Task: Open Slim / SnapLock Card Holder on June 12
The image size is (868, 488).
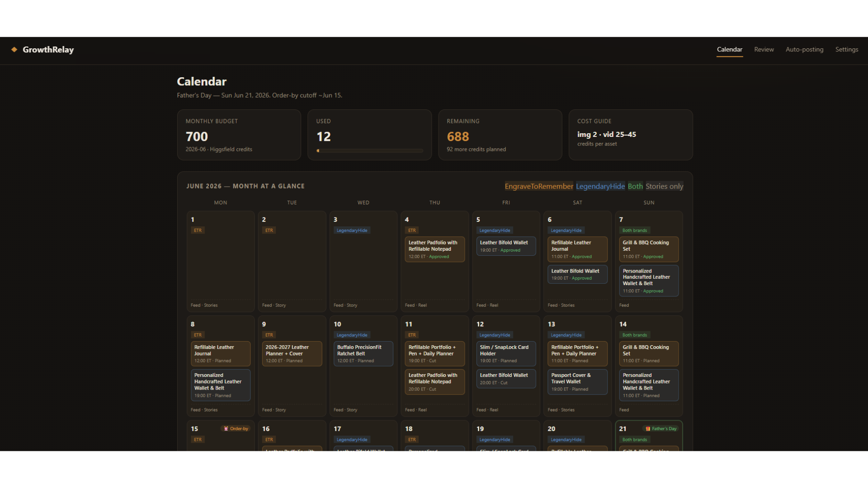Action: [506, 354]
